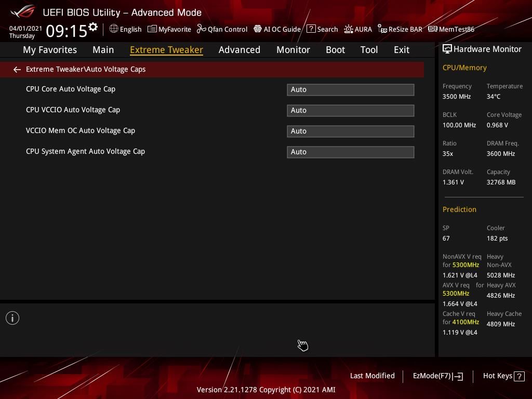Open the Tool tab

[369, 50]
